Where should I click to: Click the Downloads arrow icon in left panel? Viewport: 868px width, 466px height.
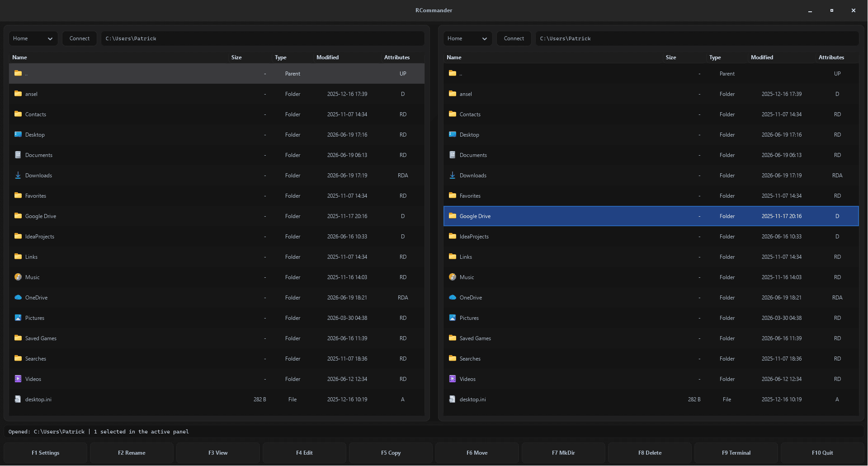[x=18, y=175]
